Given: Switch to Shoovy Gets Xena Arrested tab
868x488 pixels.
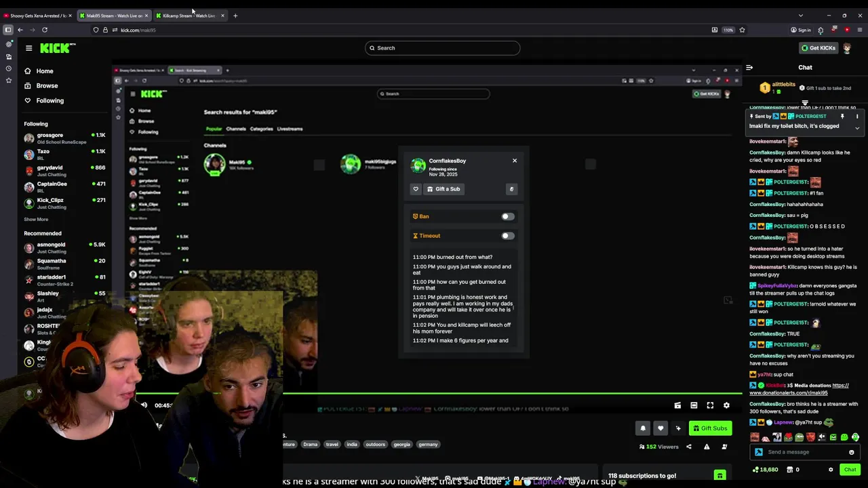Looking at the screenshot, I should [x=37, y=16].
